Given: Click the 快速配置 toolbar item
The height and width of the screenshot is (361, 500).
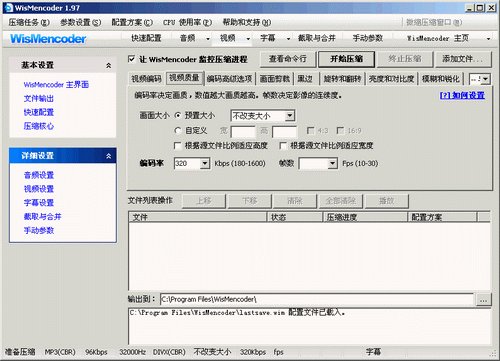Looking at the screenshot, I should 146,38.
